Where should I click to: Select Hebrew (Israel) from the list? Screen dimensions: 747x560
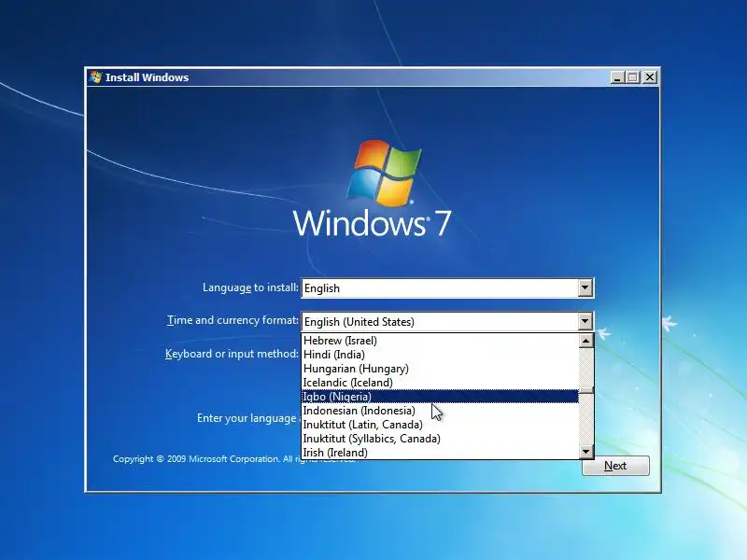(440, 341)
